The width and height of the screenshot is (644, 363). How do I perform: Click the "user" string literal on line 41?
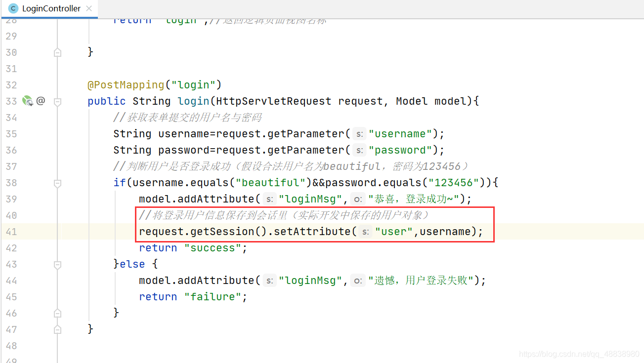(x=394, y=232)
